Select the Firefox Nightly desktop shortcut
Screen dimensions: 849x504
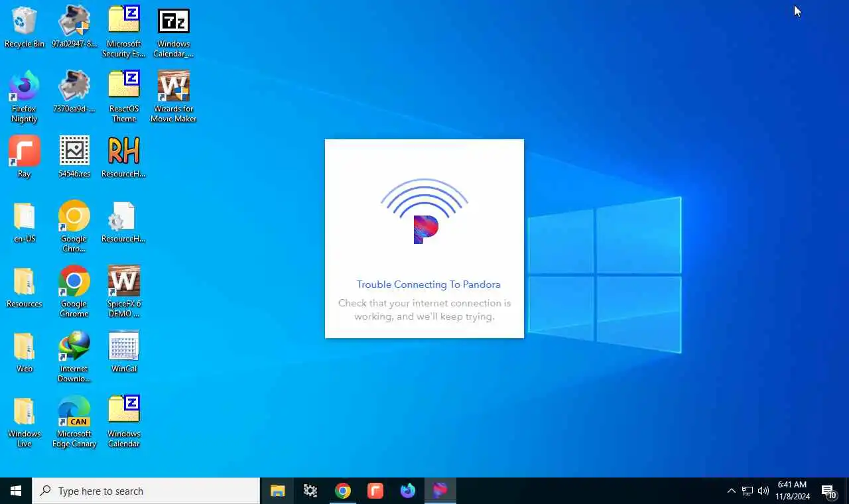tap(25, 97)
